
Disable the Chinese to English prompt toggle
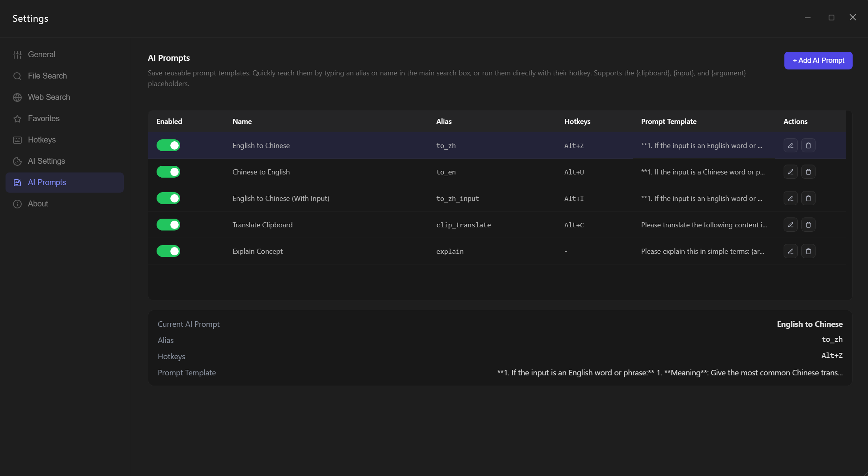(x=168, y=172)
